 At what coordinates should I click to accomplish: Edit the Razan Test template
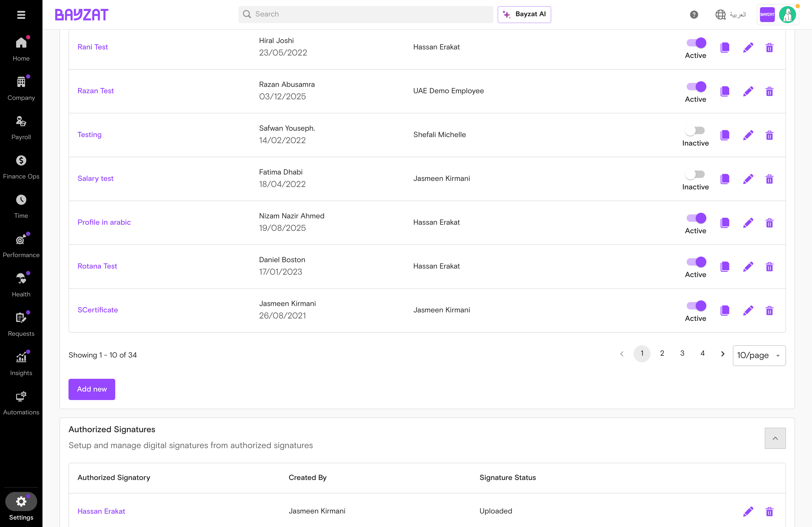point(748,91)
